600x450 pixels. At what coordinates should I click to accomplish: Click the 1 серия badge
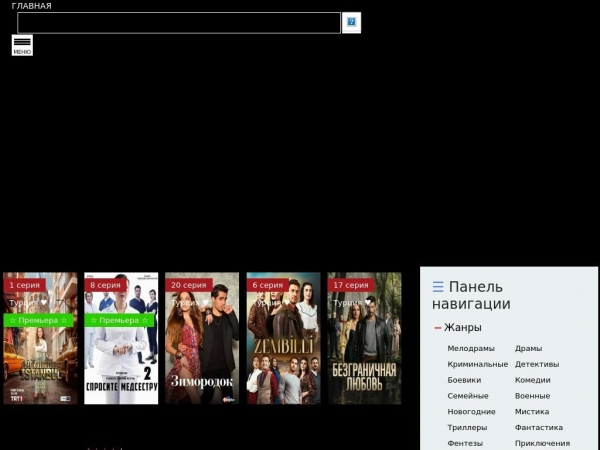coord(24,285)
